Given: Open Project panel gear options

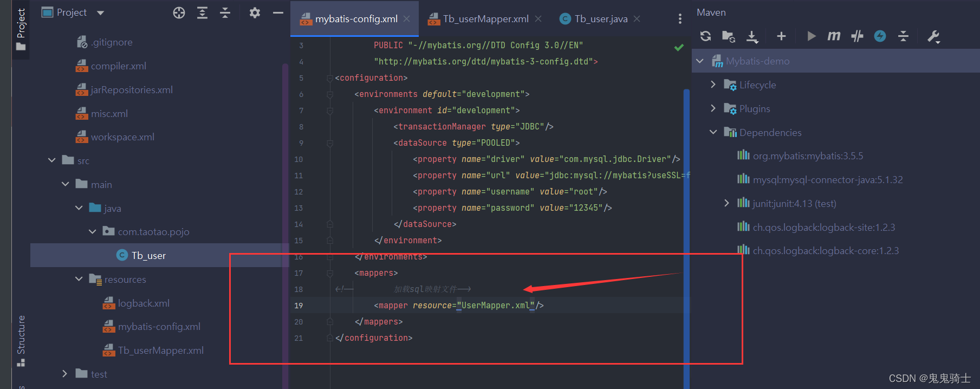Looking at the screenshot, I should (x=255, y=13).
